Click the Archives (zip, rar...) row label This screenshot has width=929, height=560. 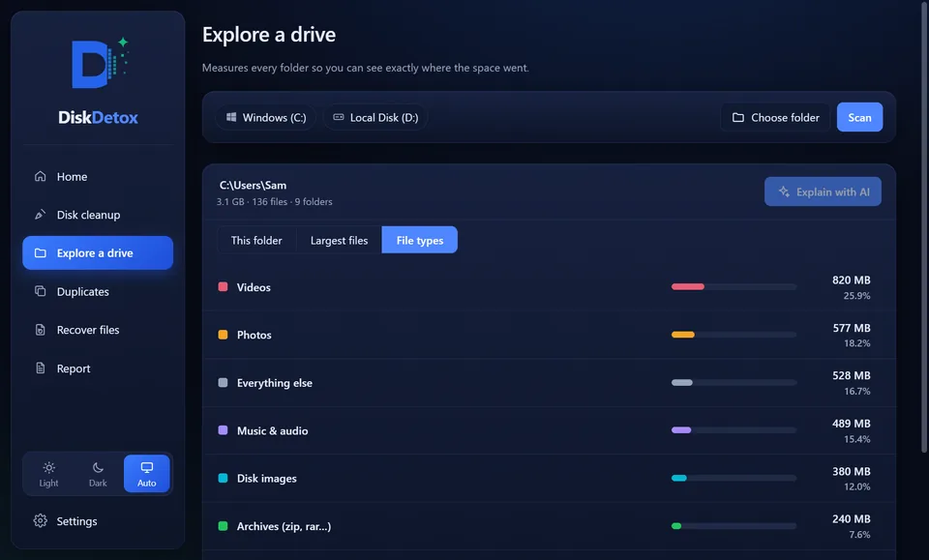pyautogui.click(x=284, y=526)
